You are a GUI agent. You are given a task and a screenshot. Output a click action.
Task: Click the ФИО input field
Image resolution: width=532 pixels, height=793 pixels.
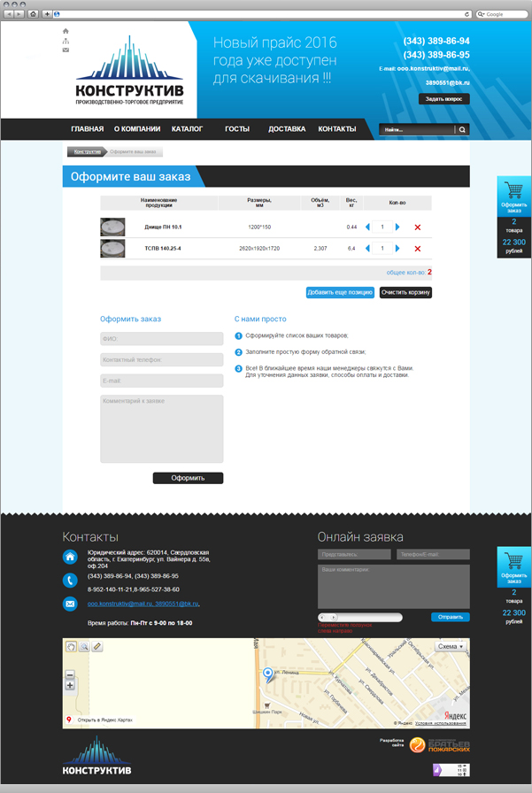[x=162, y=339]
